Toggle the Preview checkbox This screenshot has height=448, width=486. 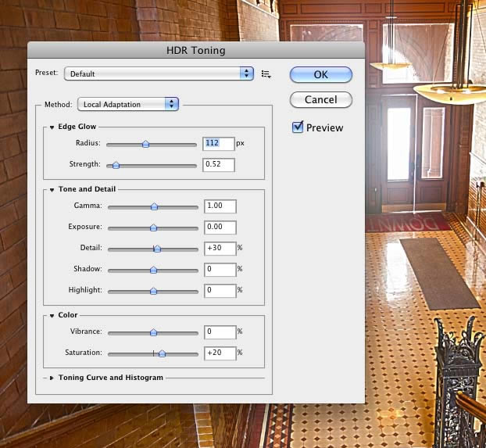[298, 127]
